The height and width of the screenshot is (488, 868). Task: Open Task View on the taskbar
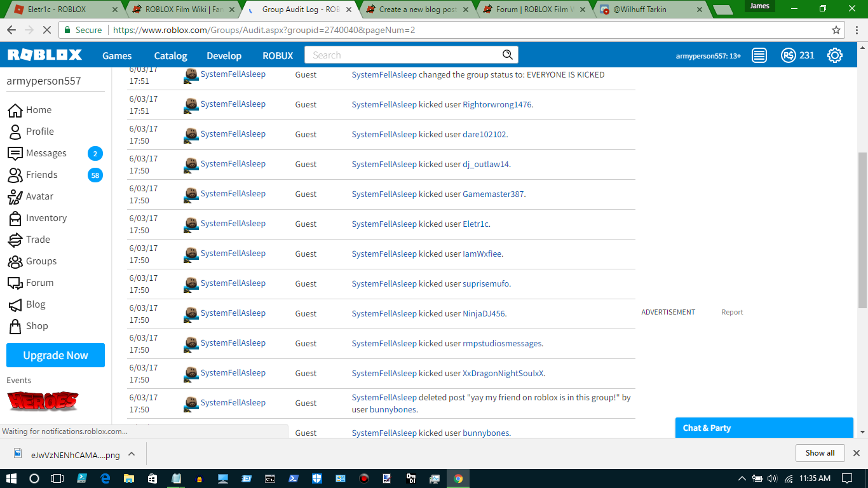pos(57,478)
